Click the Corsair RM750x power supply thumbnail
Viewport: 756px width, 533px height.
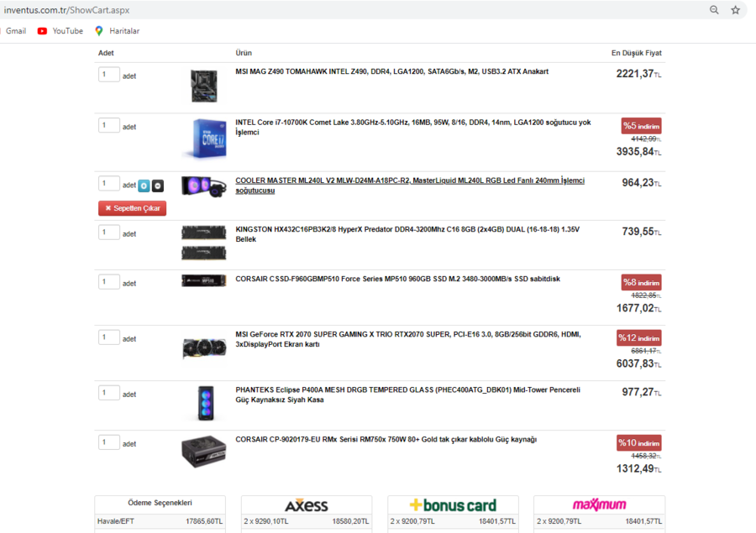(x=204, y=452)
